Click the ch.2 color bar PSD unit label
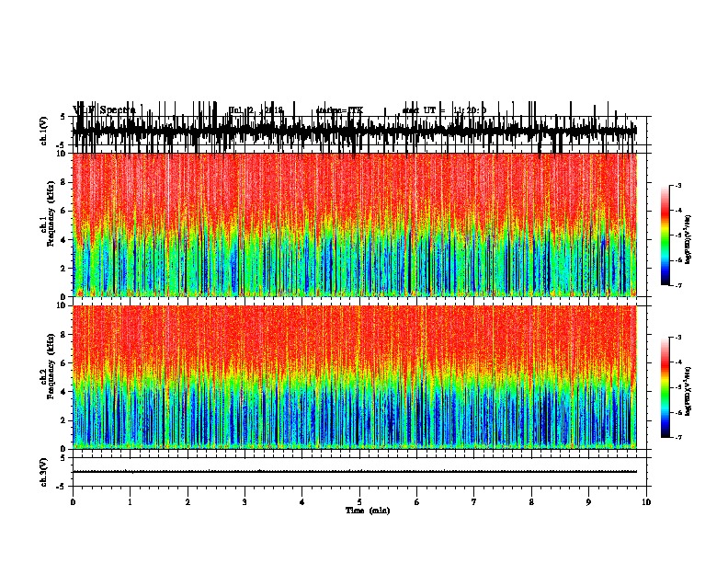Screen dimensions: 728x563 pos(688,391)
